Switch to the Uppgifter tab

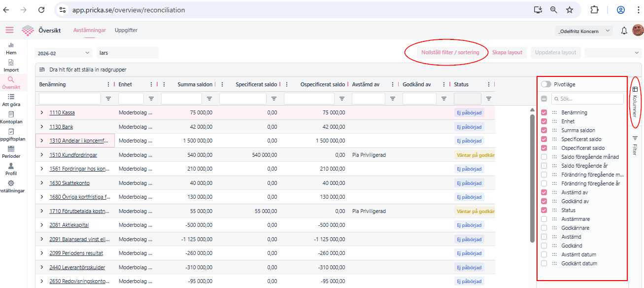pyautogui.click(x=126, y=30)
